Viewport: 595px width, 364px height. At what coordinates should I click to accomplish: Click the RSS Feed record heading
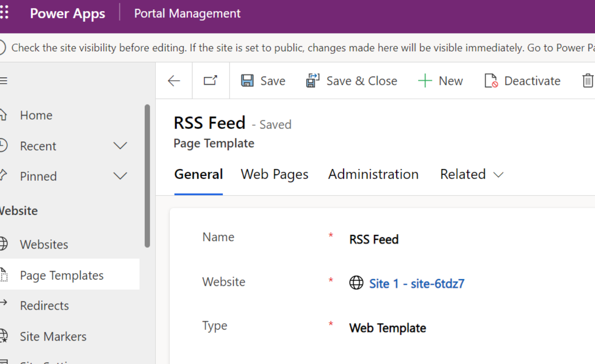209,123
